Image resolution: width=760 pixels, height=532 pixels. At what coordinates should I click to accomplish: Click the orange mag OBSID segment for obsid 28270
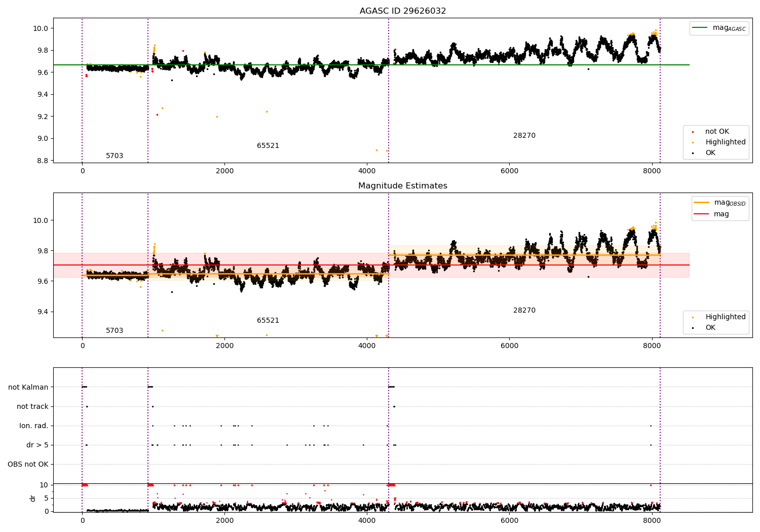[524, 255]
